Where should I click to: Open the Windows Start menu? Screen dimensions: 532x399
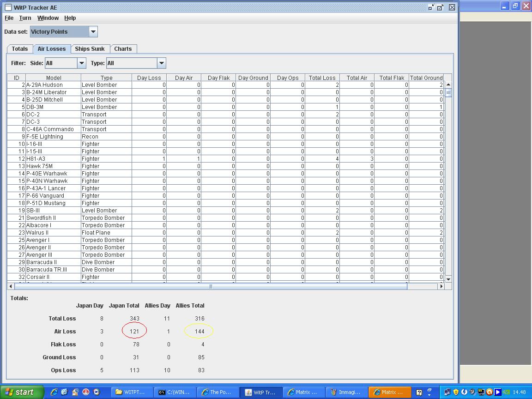coord(22,392)
